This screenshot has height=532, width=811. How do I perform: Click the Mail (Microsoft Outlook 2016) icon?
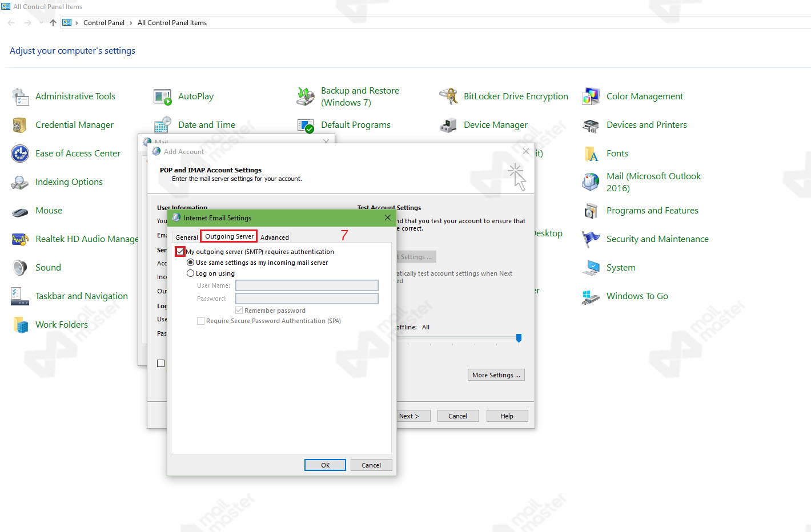point(591,182)
